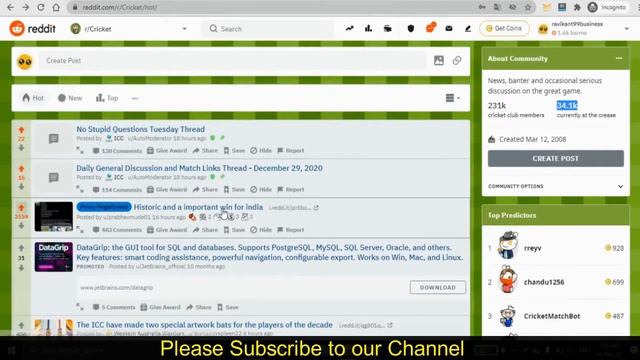Click the Create Post text field
640x360 pixels.
232,61
